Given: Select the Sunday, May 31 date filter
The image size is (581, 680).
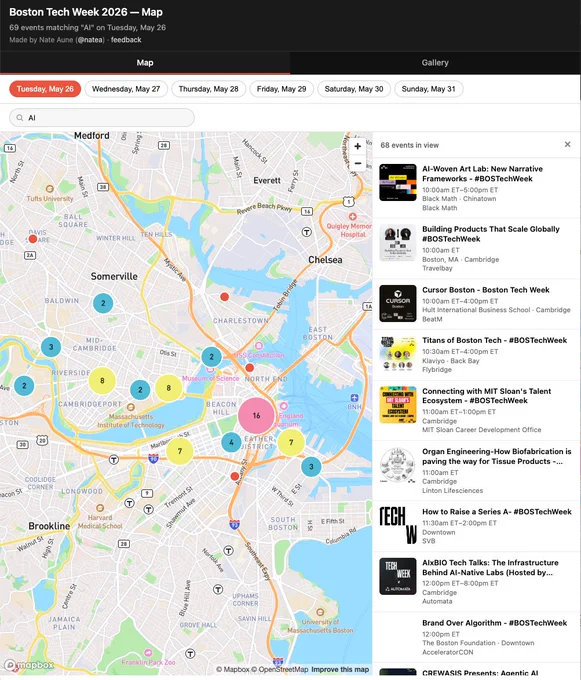Looking at the screenshot, I should tap(428, 89).
